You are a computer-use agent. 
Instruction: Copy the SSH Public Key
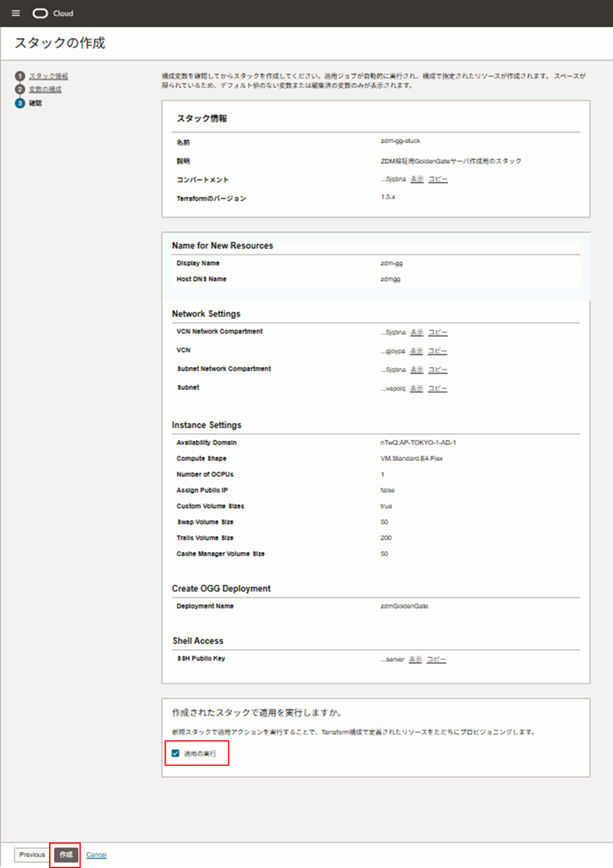pos(436,659)
